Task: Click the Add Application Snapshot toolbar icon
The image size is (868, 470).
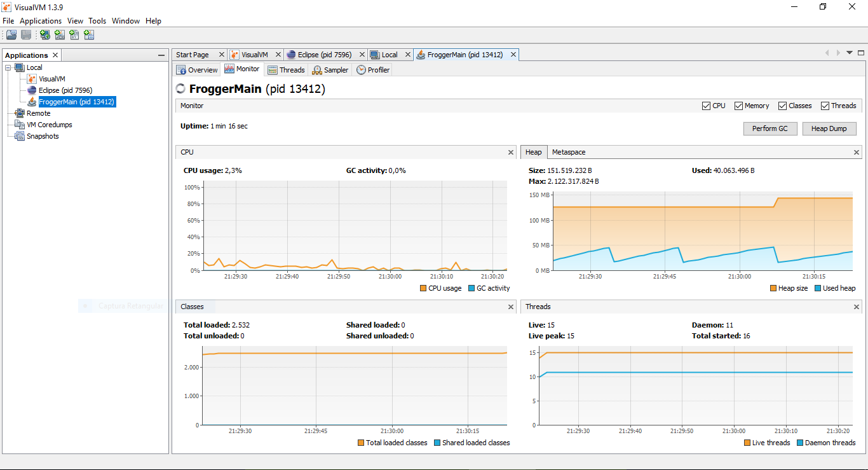Action: point(89,35)
